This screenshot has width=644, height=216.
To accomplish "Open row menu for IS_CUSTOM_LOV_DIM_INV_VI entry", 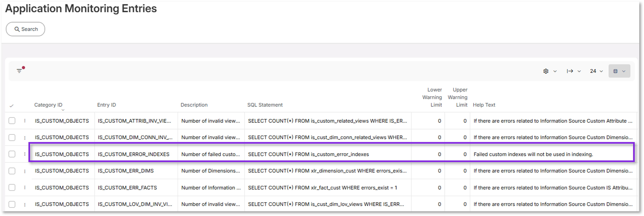I will click(25, 204).
